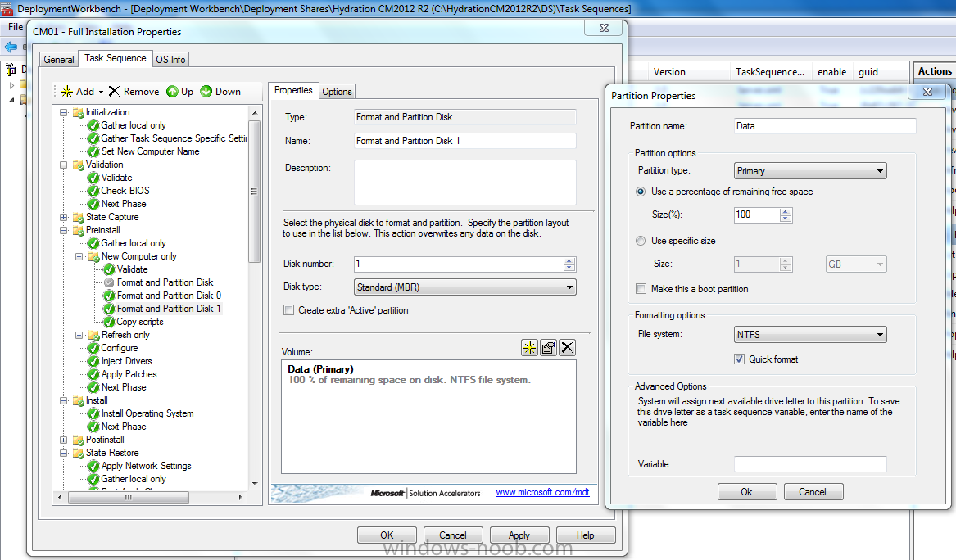Viewport: 956px width, 560px height.
Task: Click the check icon beside Format and Partition Disk 0
Action: pyautogui.click(x=109, y=296)
